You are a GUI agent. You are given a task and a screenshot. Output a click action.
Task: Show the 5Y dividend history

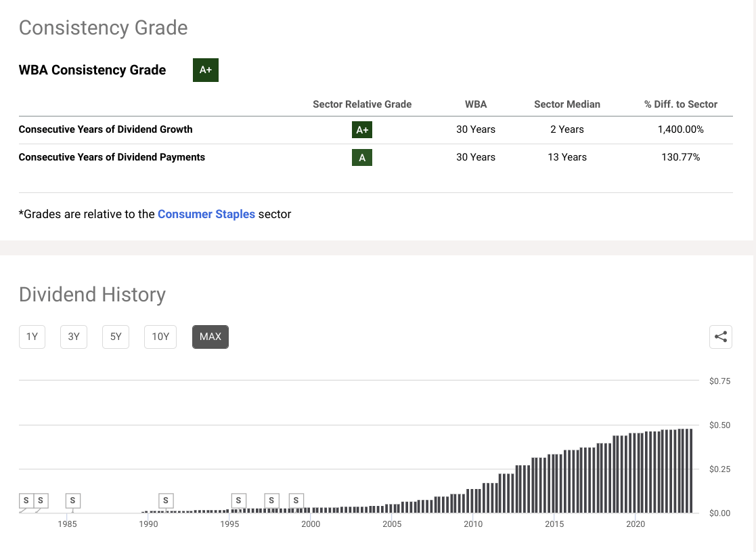point(116,337)
